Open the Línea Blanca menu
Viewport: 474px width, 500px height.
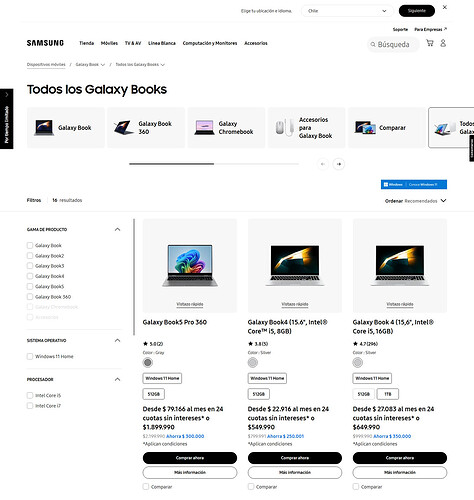[x=162, y=43]
